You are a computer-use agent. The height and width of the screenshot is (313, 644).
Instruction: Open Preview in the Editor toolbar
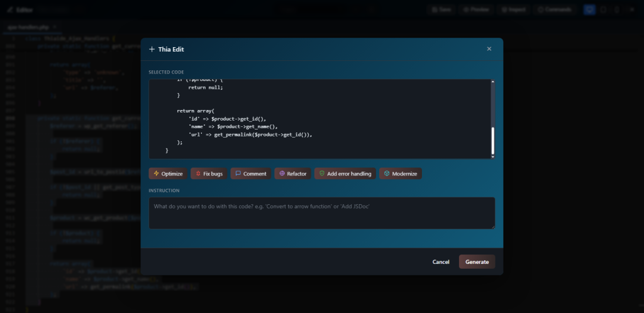475,9
